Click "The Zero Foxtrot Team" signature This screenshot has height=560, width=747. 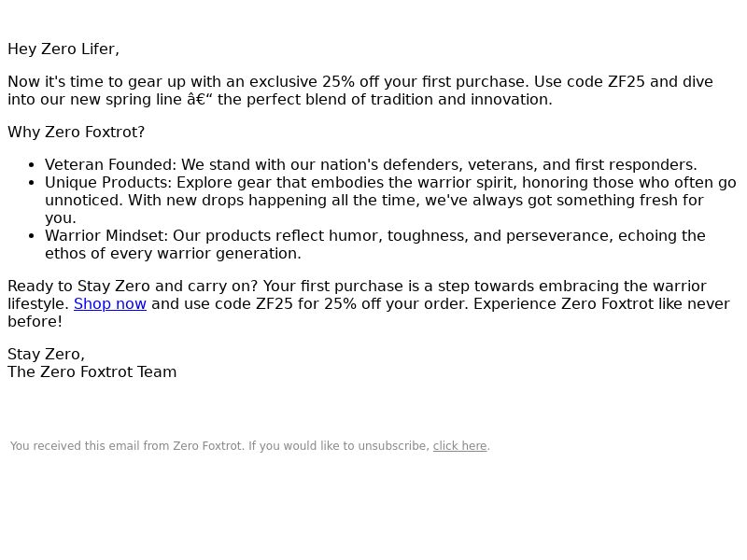click(x=92, y=372)
